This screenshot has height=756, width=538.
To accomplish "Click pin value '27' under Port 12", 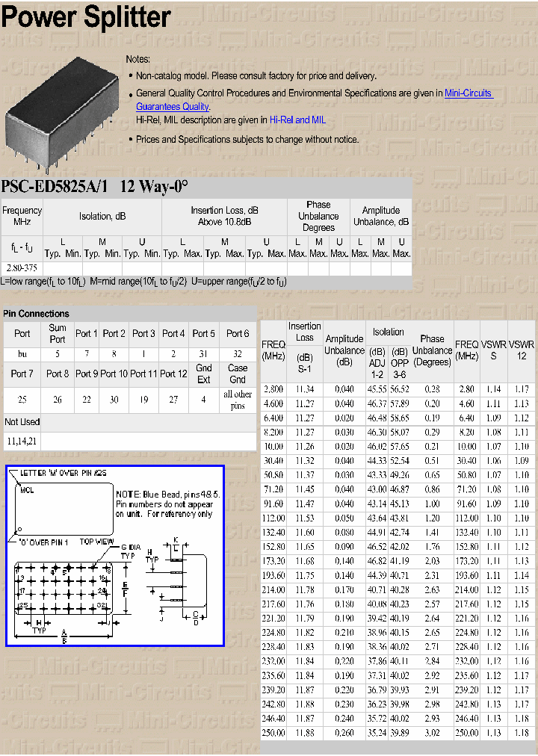I will (x=173, y=399).
